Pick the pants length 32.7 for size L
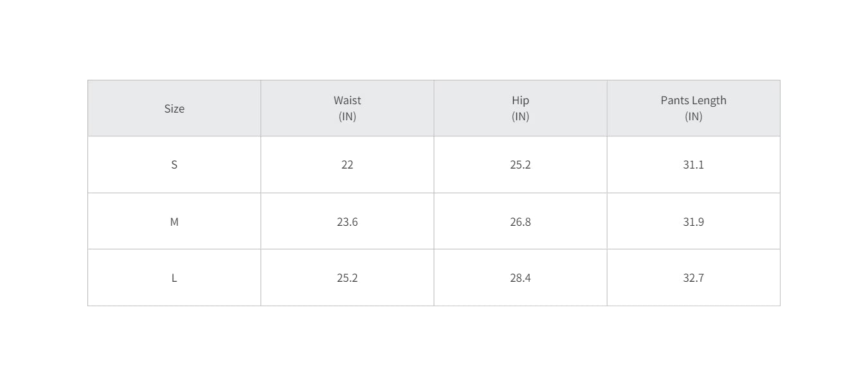868x386 pixels. (x=693, y=279)
